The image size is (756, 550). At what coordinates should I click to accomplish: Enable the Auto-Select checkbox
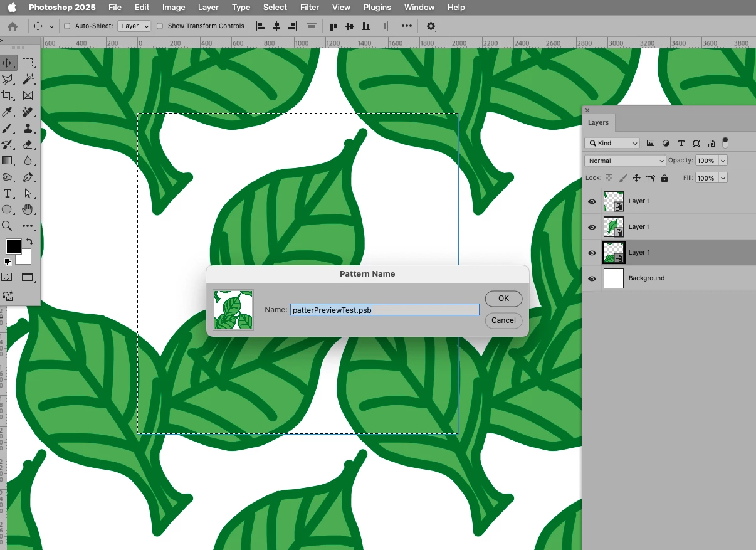pyautogui.click(x=67, y=26)
